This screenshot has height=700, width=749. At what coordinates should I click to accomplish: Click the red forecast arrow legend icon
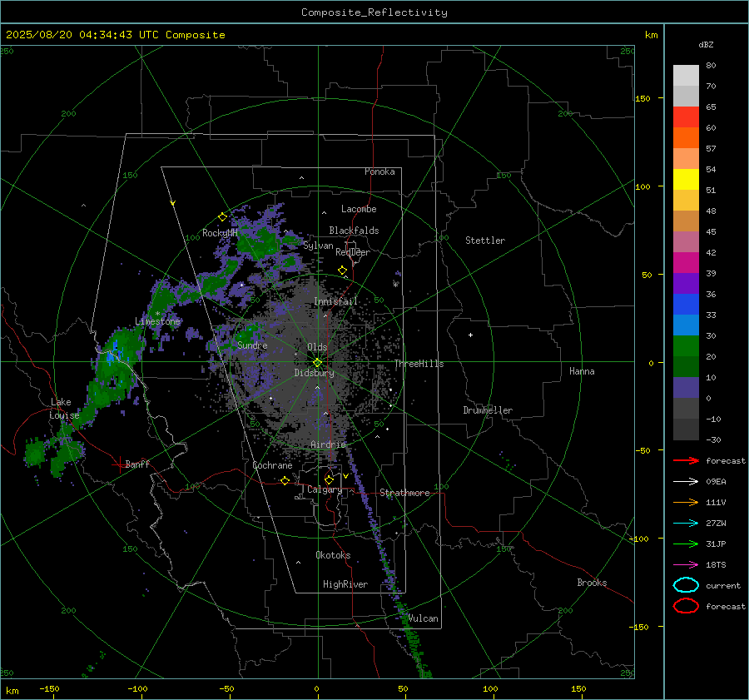coord(686,460)
